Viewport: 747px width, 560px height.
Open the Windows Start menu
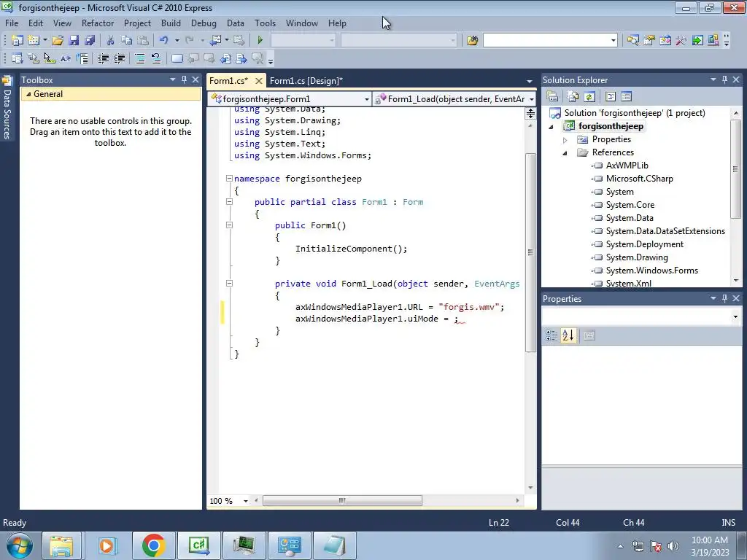pyautogui.click(x=19, y=545)
